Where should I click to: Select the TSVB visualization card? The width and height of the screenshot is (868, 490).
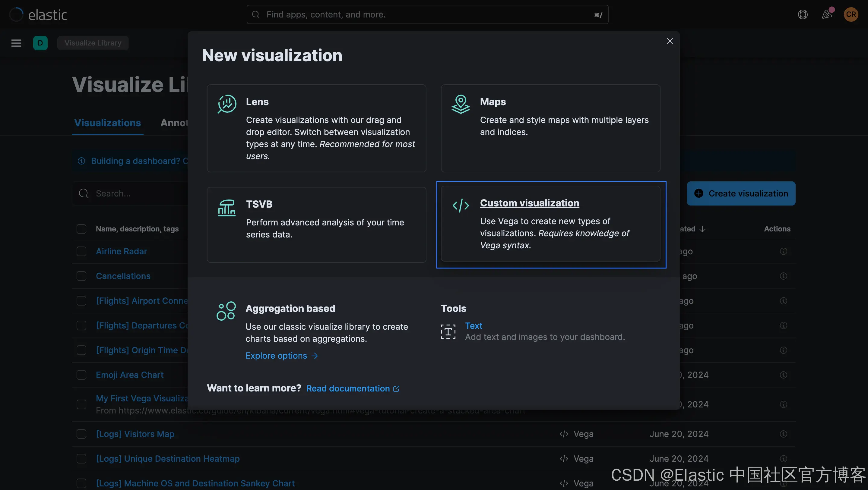pos(316,225)
